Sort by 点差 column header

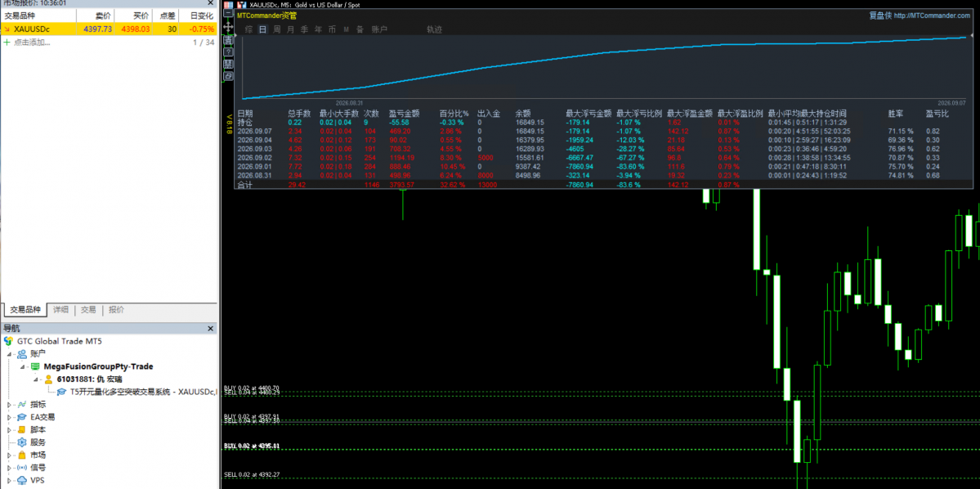pos(168,16)
